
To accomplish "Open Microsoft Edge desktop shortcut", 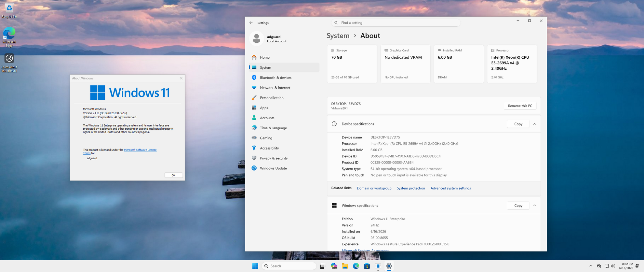I will tap(9, 37).
